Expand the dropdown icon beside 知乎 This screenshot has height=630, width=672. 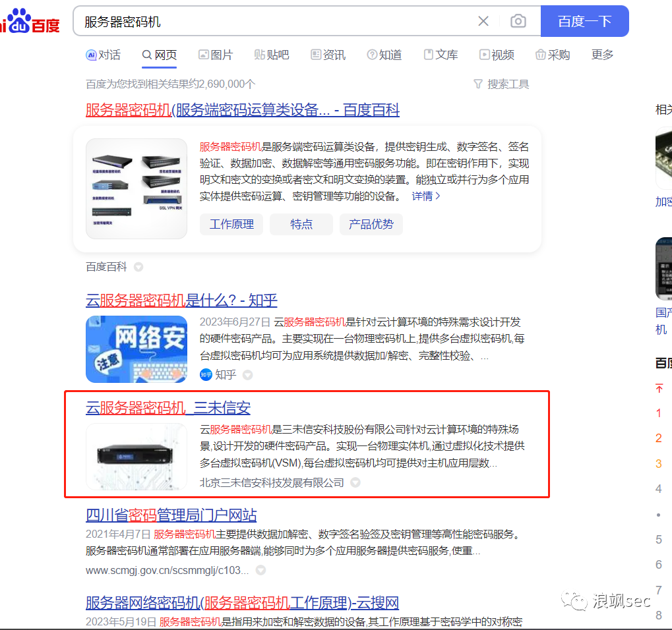click(x=248, y=375)
